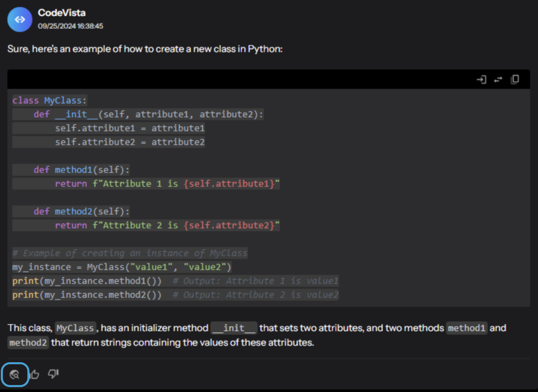Click the CodeVista avatar icon

pos(20,20)
